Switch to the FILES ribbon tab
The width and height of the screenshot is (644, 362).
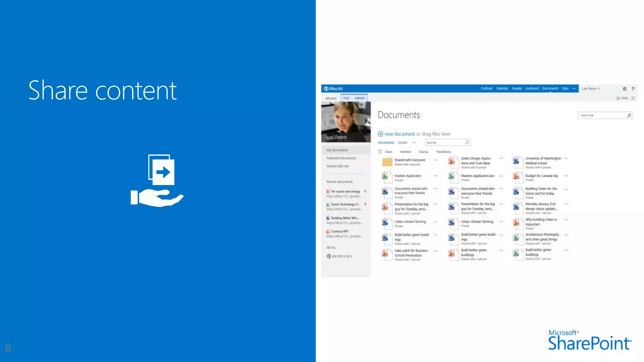pyautogui.click(x=346, y=98)
